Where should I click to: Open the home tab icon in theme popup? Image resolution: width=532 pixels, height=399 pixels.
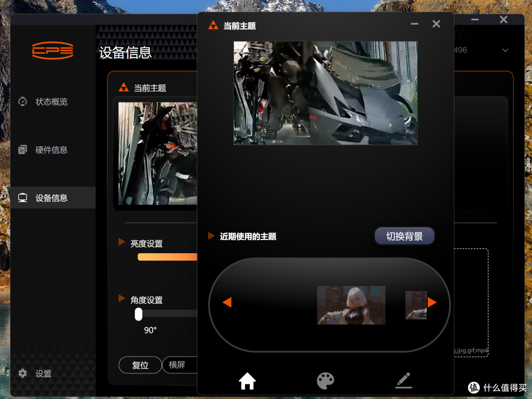247,381
